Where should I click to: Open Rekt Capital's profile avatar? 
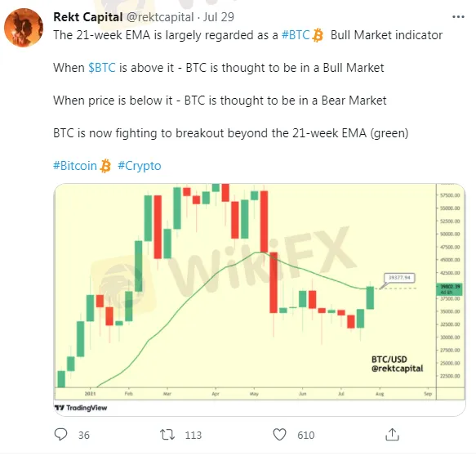click(24, 28)
